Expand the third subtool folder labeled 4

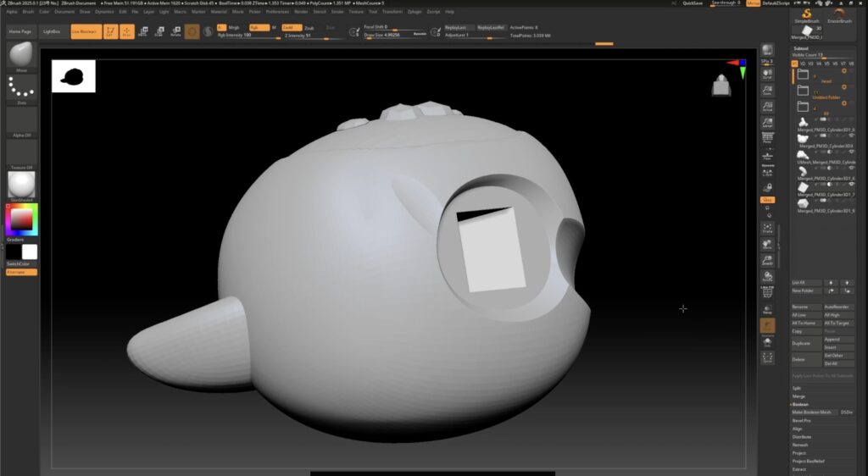pyautogui.click(x=803, y=106)
